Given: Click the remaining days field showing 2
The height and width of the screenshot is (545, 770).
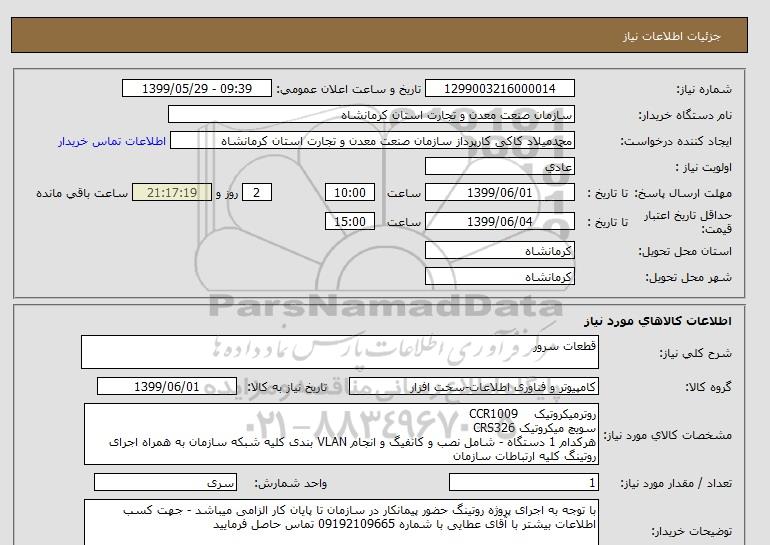Looking at the screenshot, I should point(256,192).
